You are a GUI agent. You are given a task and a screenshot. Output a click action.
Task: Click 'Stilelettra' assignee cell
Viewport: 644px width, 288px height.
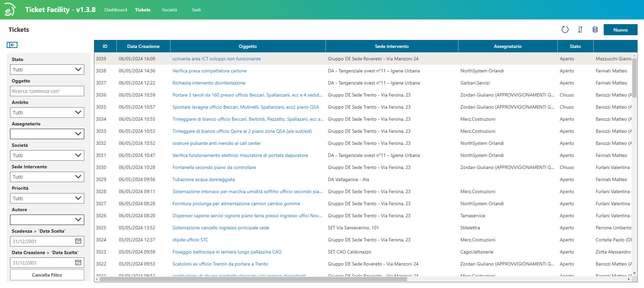(x=470, y=228)
